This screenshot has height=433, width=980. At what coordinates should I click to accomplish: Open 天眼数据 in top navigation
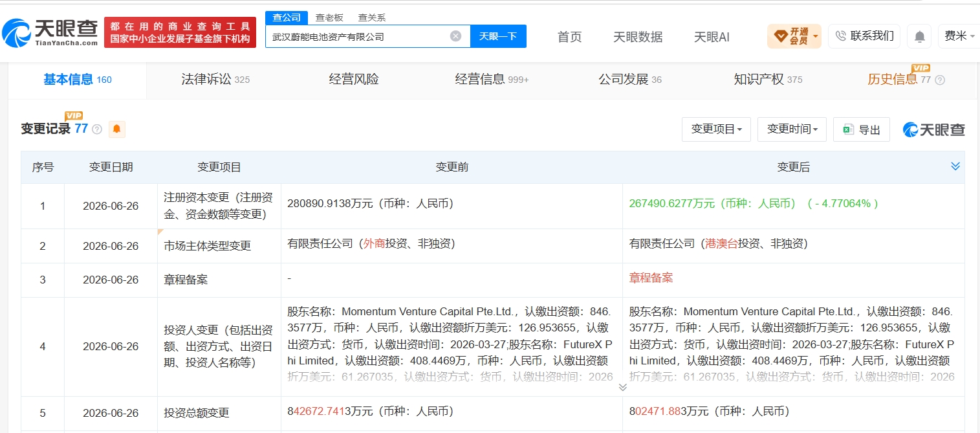coord(638,37)
